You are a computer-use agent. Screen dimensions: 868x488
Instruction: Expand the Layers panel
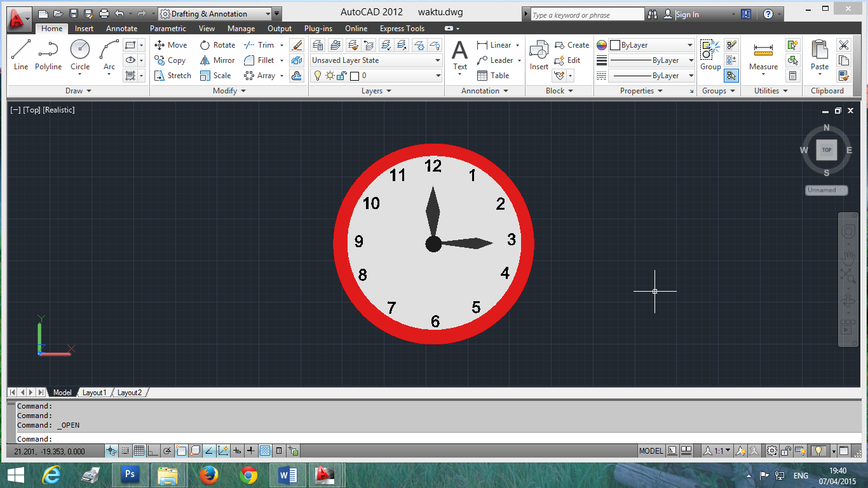(x=376, y=91)
